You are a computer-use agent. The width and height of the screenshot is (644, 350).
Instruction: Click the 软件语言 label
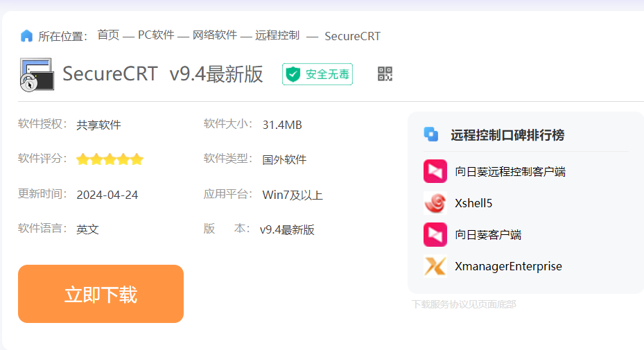(x=42, y=228)
